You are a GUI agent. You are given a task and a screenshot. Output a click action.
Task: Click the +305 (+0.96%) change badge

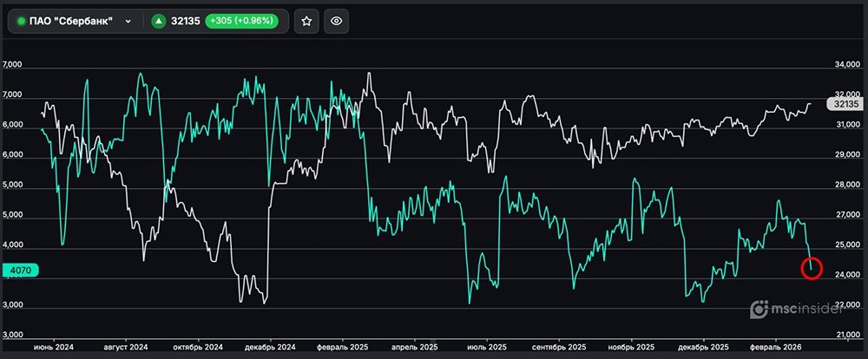245,22
